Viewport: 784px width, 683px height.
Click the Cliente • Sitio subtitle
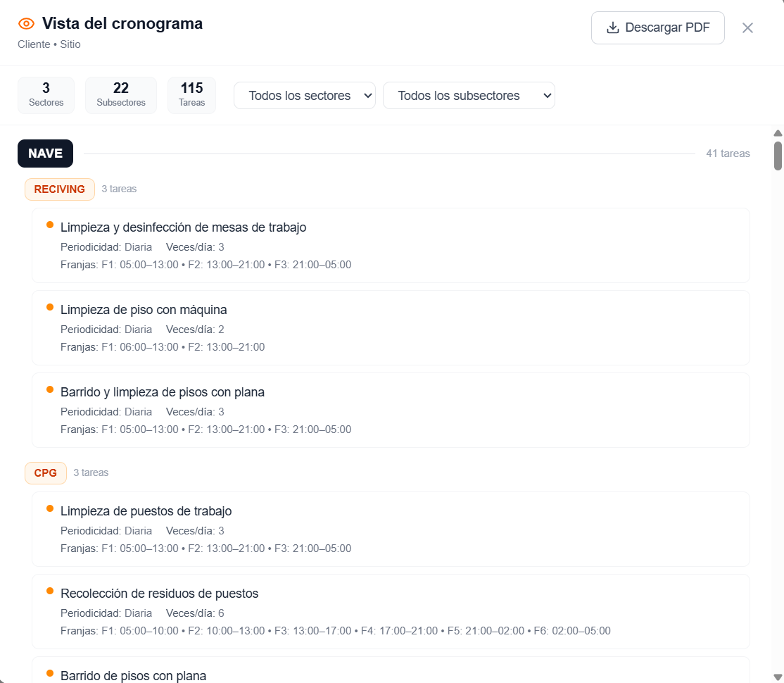point(49,44)
